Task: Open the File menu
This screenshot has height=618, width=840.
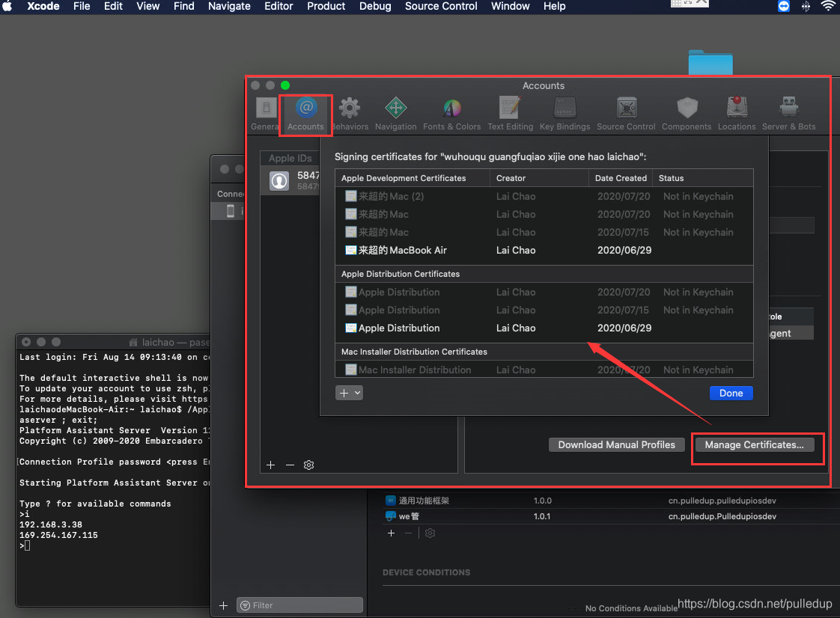Action: 82,7
